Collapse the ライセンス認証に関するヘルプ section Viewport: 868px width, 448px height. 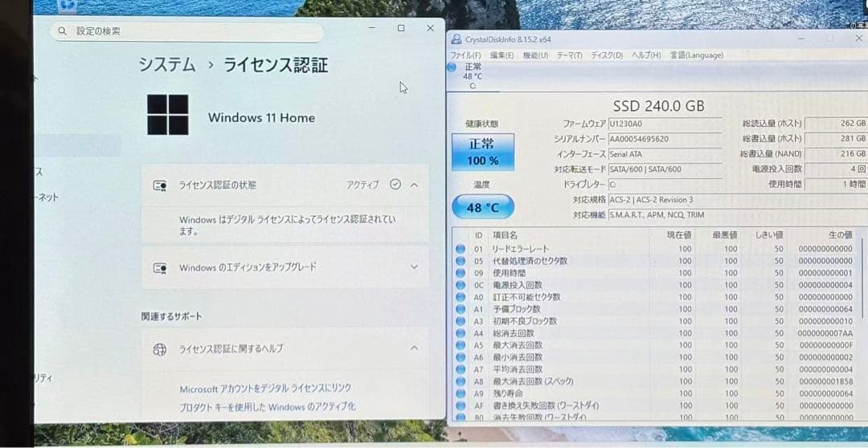(414, 348)
